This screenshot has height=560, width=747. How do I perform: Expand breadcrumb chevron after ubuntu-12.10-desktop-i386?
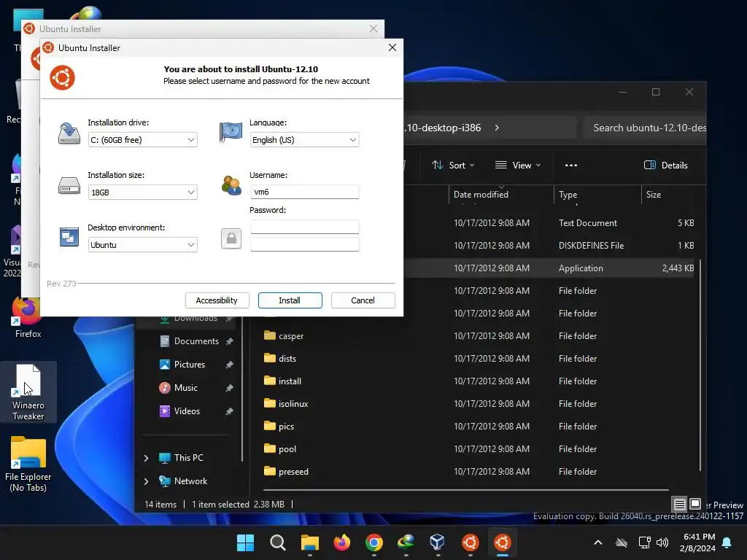[496, 128]
